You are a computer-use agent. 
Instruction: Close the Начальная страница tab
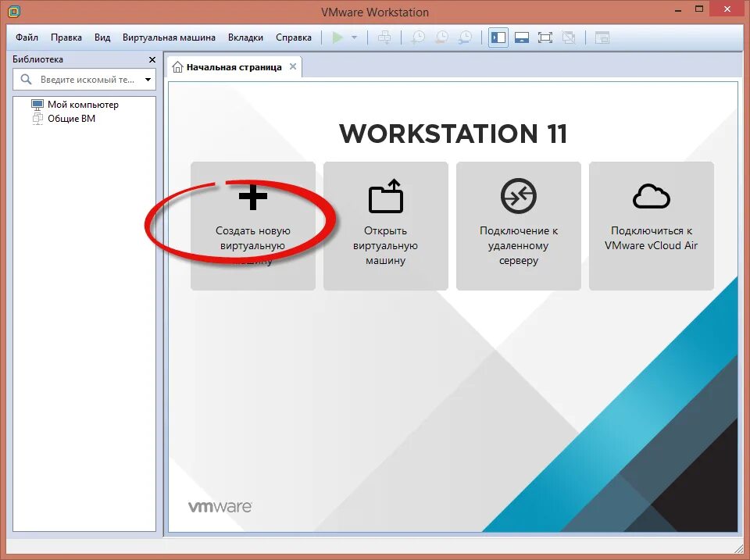[293, 67]
